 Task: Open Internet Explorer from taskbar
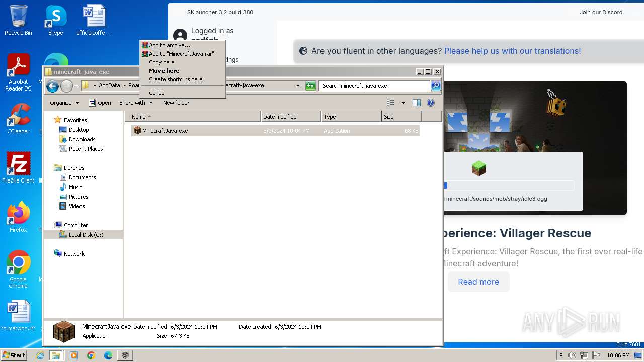click(40, 355)
